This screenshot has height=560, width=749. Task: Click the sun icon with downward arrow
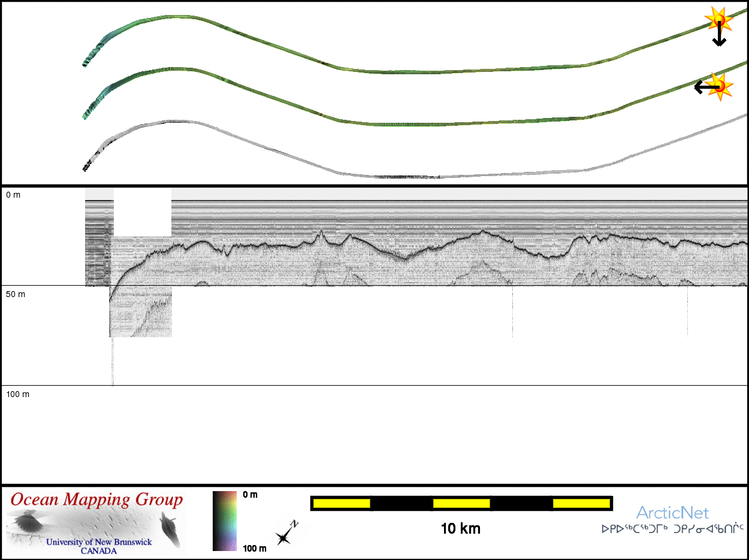pyautogui.click(x=718, y=21)
